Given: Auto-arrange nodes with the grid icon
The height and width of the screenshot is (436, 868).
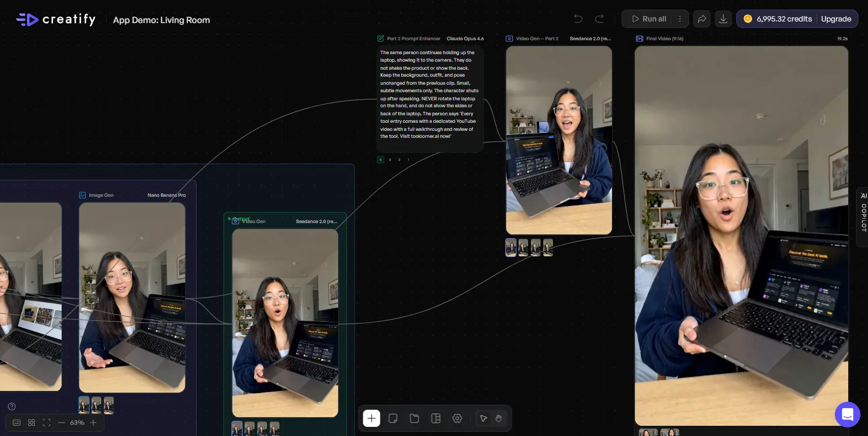Looking at the screenshot, I should [32, 423].
